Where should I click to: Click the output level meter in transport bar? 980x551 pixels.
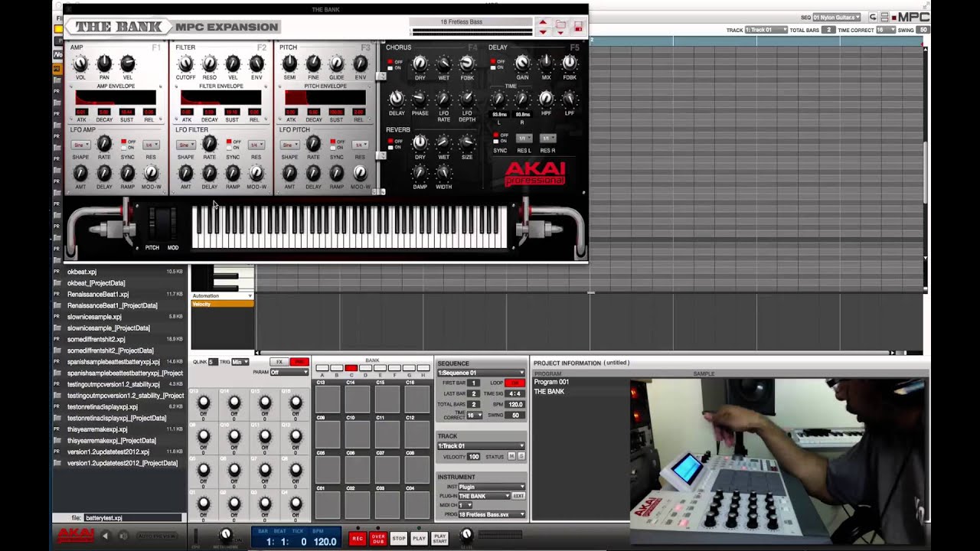tap(500, 535)
